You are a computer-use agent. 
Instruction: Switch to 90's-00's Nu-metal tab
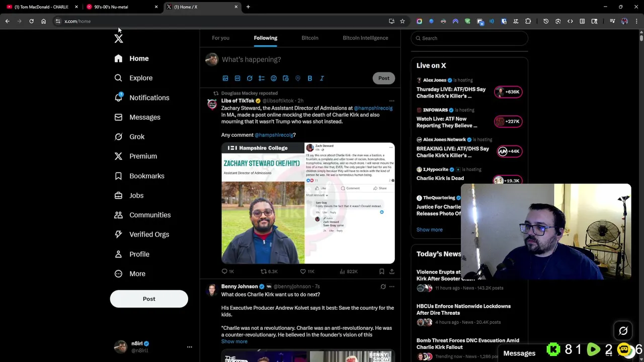point(121,7)
